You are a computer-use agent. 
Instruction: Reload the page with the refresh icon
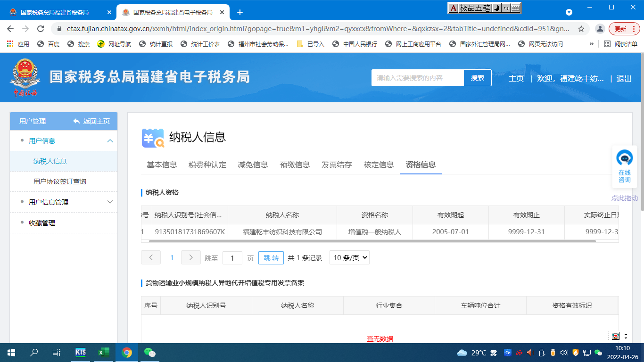[41, 29]
